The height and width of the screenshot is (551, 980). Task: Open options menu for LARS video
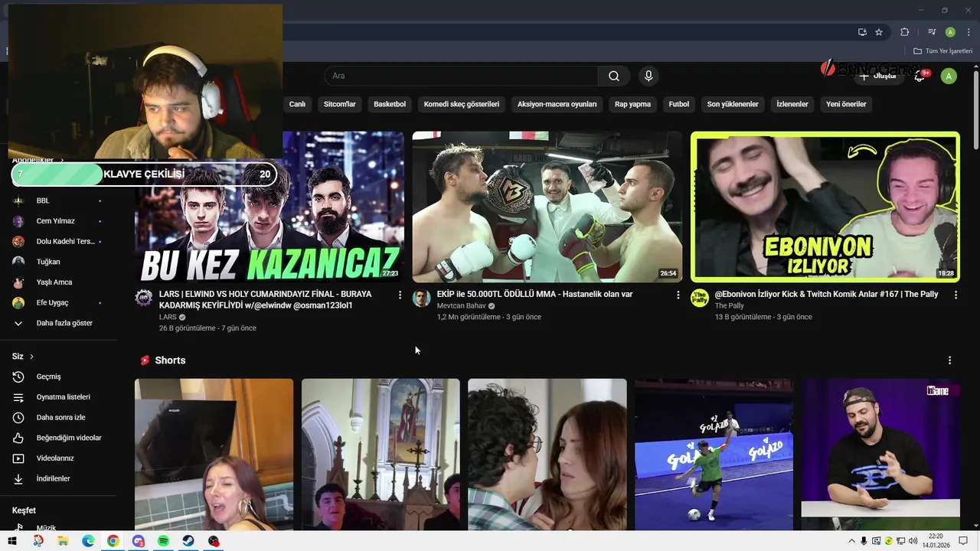click(400, 295)
